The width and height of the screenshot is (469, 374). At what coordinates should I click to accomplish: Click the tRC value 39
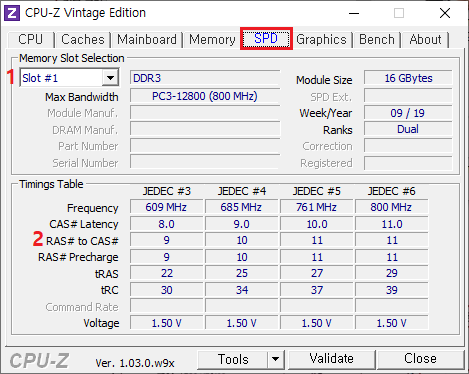(x=391, y=290)
